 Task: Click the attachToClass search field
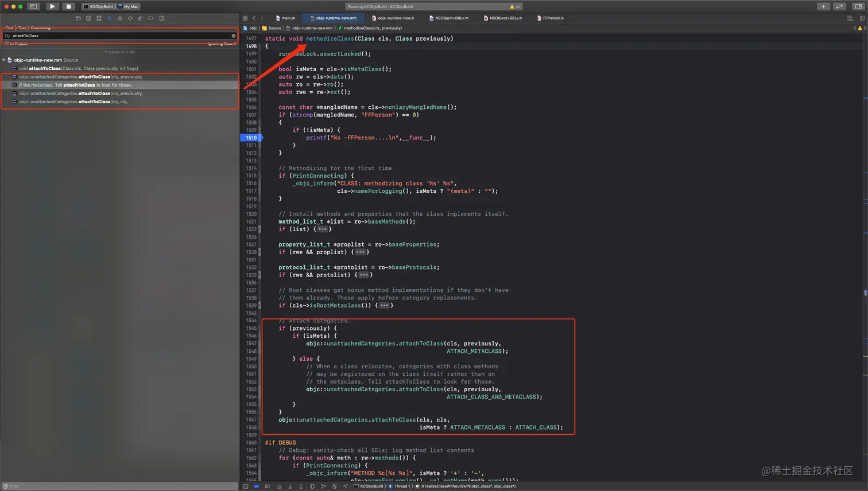pyautogui.click(x=119, y=36)
